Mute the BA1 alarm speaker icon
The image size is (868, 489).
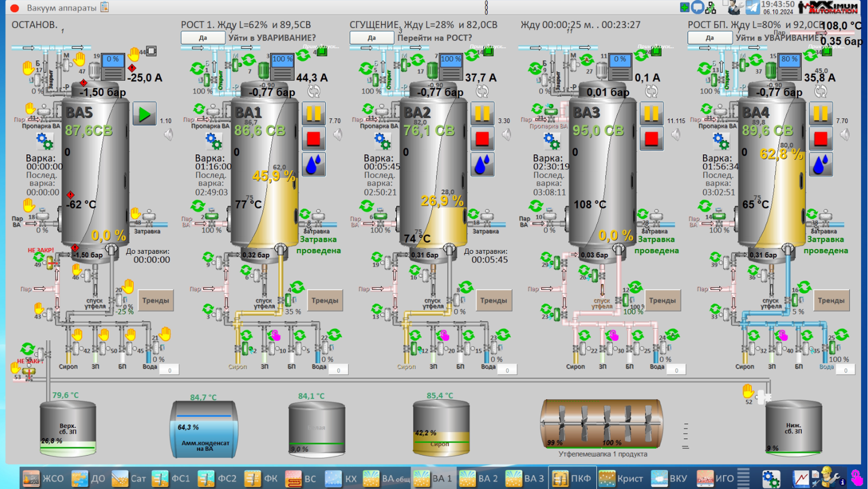coord(338,134)
